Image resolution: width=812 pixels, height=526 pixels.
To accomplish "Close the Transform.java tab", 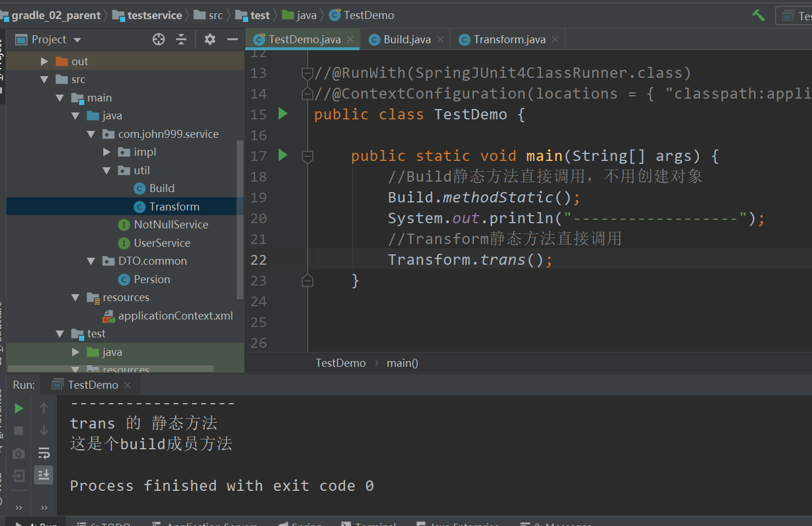I will 555,39.
